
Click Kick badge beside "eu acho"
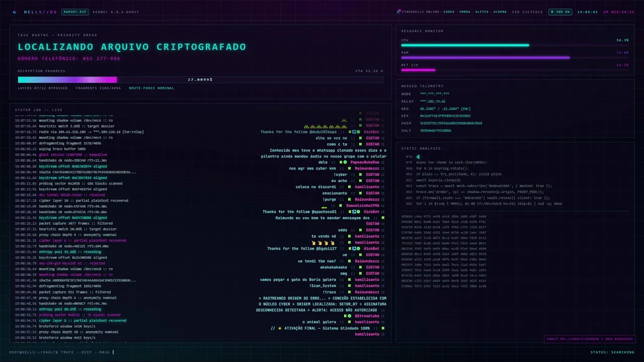pos(361,181)
